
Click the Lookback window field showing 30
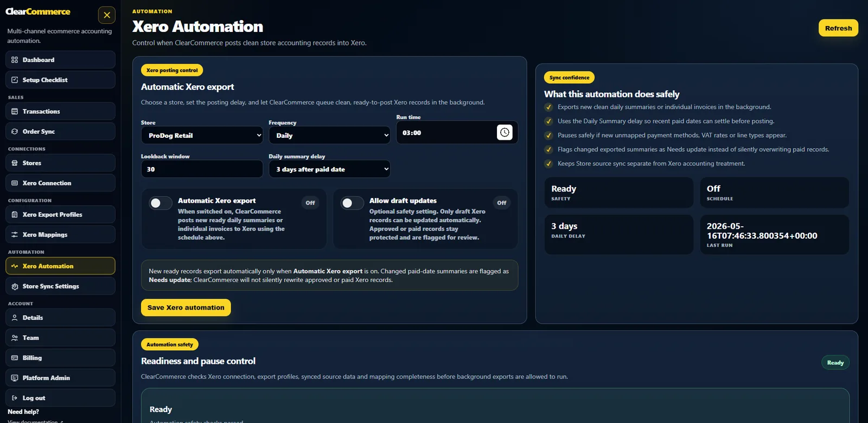tap(202, 169)
